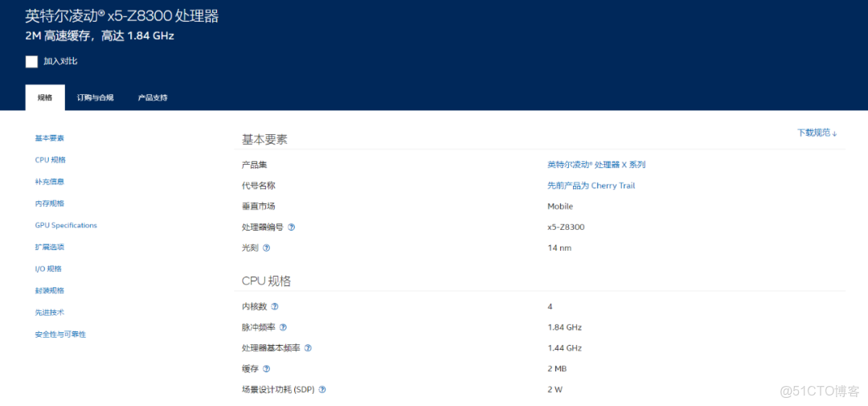Click the 代号名称 row label
This screenshot has height=406, width=868.
point(259,186)
